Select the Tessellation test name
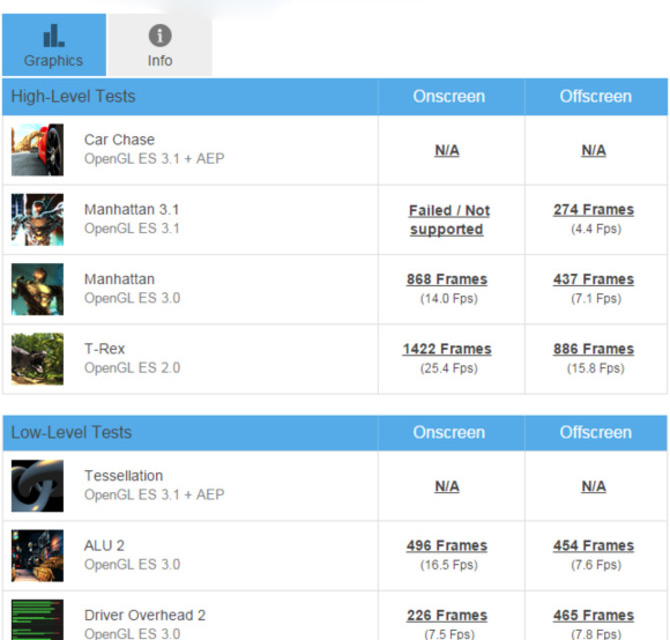Screen dimensions: 670x640 point(123,476)
